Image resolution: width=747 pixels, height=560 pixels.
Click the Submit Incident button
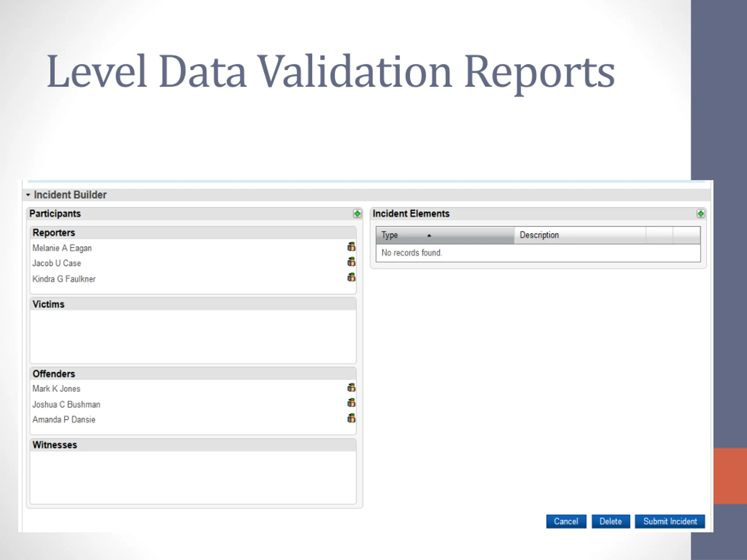click(x=670, y=521)
